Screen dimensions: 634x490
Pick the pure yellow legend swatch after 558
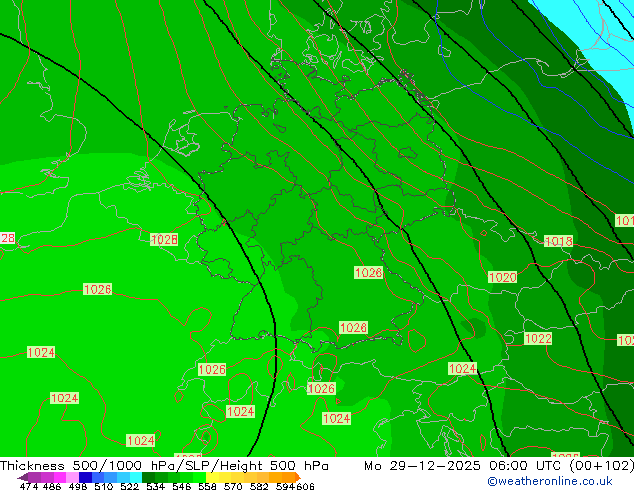(x=212, y=477)
